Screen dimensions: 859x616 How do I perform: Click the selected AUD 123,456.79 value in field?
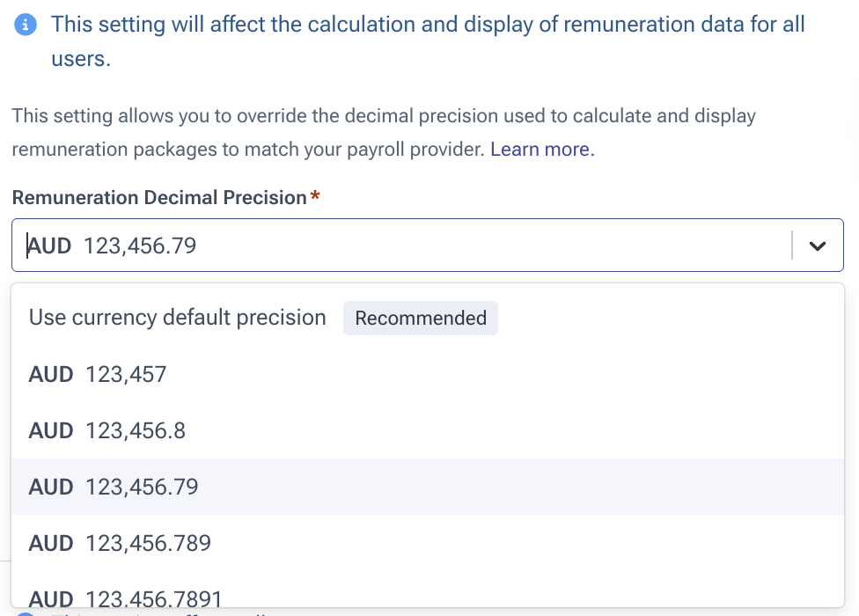coord(140,246)
